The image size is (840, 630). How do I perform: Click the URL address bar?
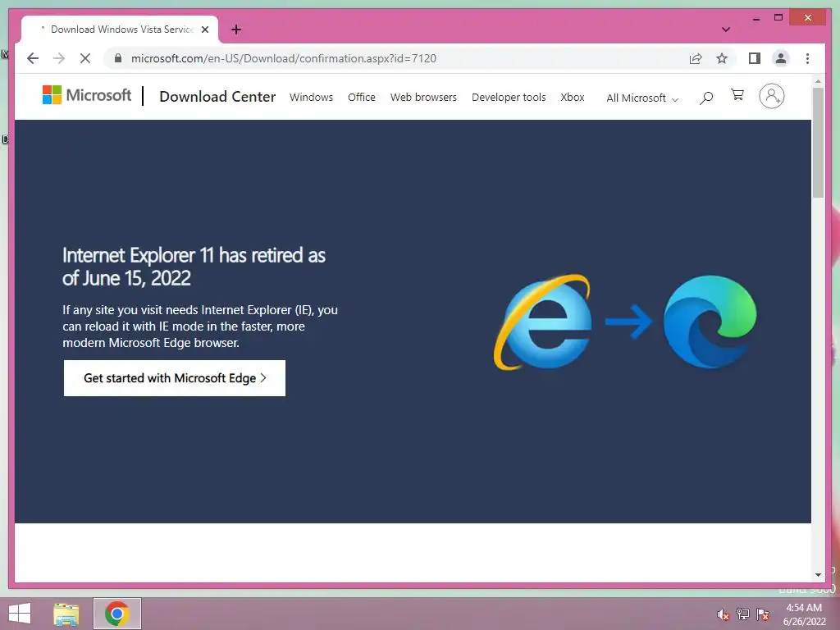click(396, 58)
